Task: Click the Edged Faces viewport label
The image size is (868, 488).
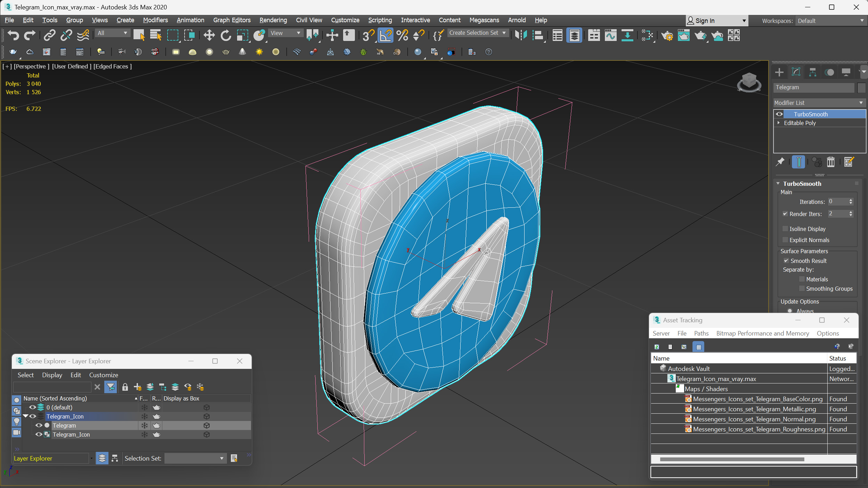Action: click(x=113, y=66)
